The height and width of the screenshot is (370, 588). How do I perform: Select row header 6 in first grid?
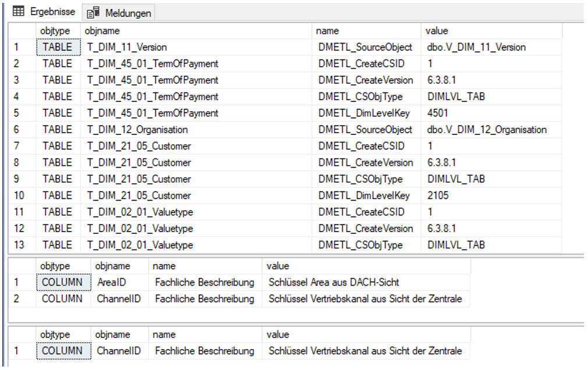point(22,130)
